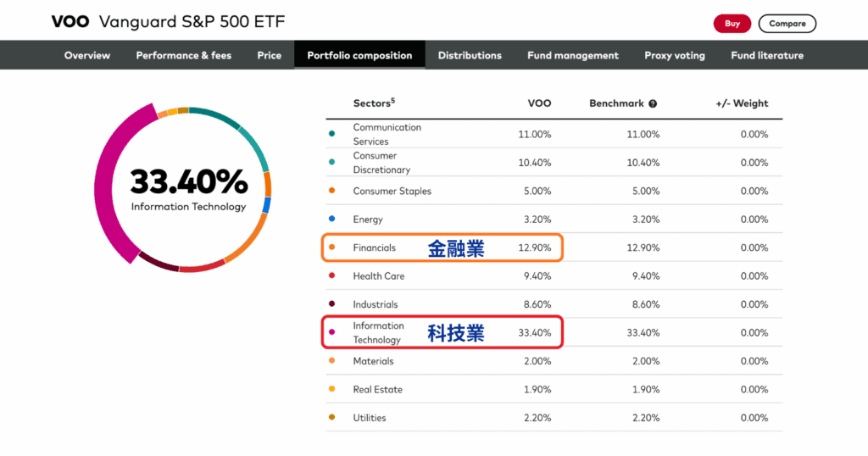Viewport: 868px width, 456px height.
Task: View the Fund literature tab
Action: [767, 55]
